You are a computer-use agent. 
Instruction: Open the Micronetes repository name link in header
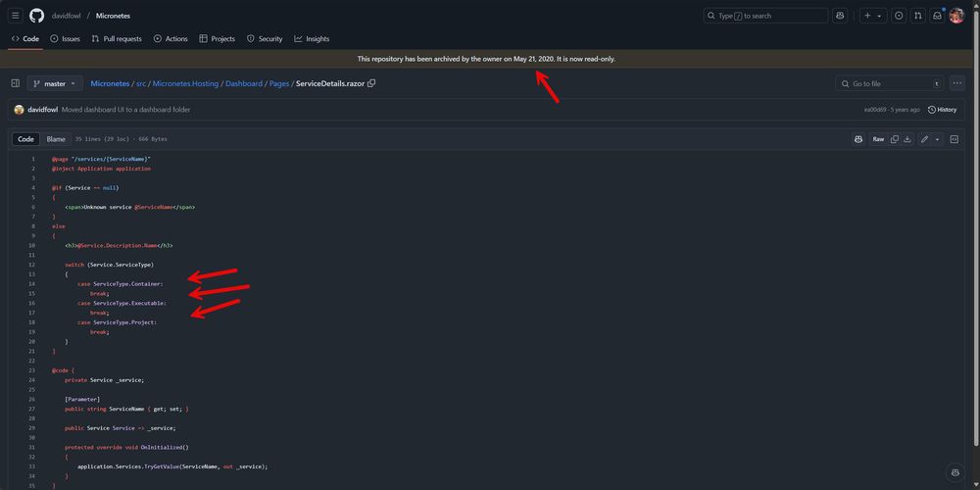(x=113, y=16)
